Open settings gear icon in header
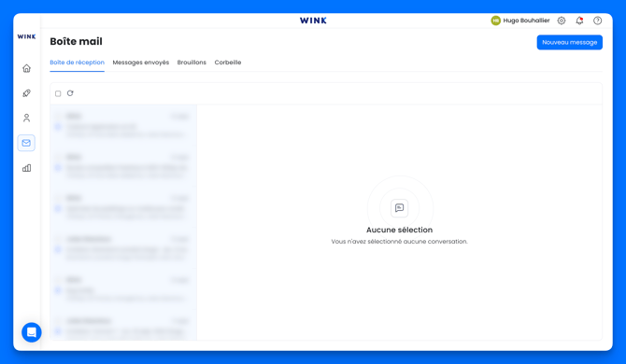This screenshot has width=626, height=364. pyautogui.click(x=562, y=21)
